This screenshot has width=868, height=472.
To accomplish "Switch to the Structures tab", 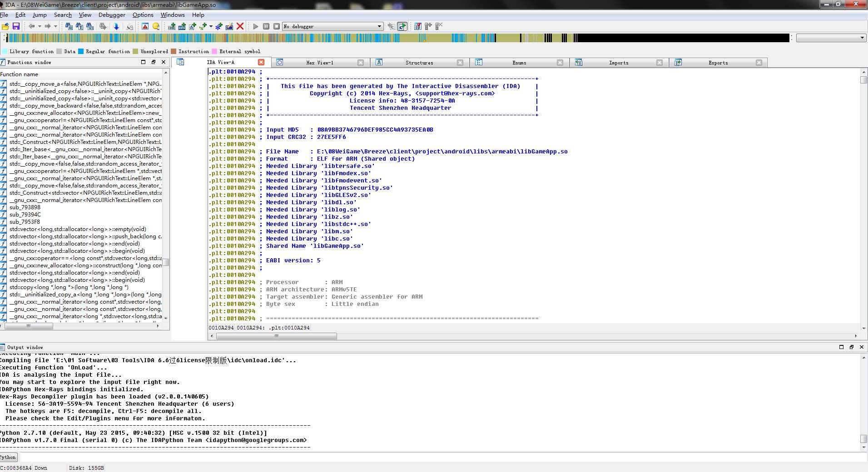I will pos(419,63).
